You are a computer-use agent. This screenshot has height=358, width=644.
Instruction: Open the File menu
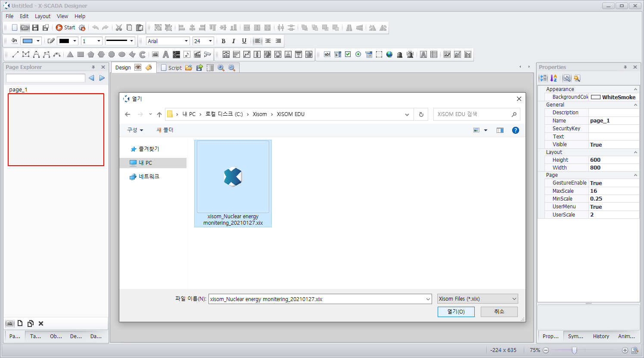pyautogui.click(x=9, y=16)
